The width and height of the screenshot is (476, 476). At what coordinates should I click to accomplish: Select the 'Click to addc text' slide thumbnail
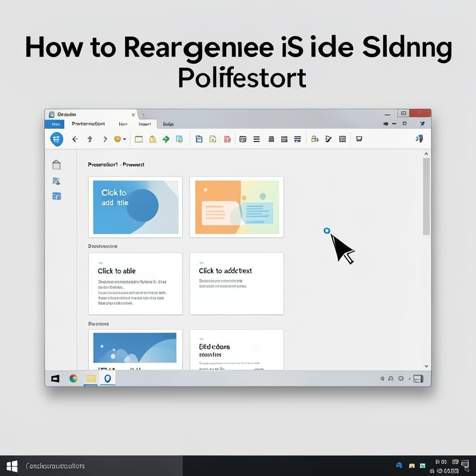(237, 284)
